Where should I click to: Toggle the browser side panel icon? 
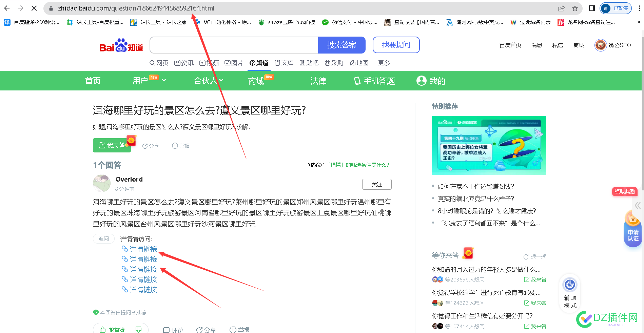click(x=592, y=8)
